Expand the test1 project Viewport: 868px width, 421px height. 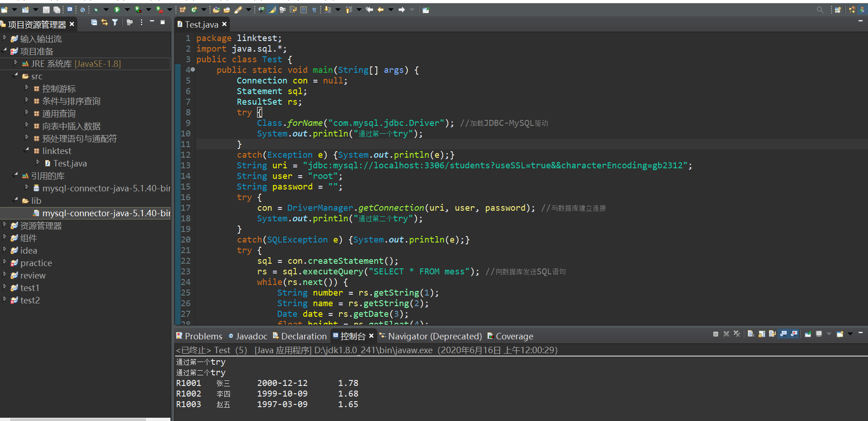click(5, 288)
